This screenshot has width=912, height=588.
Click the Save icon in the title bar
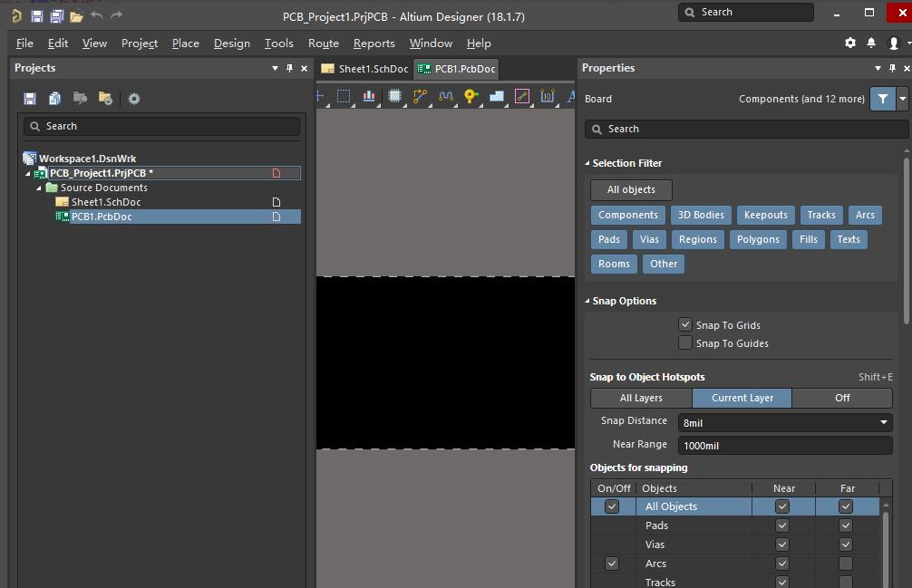point(36,16)
